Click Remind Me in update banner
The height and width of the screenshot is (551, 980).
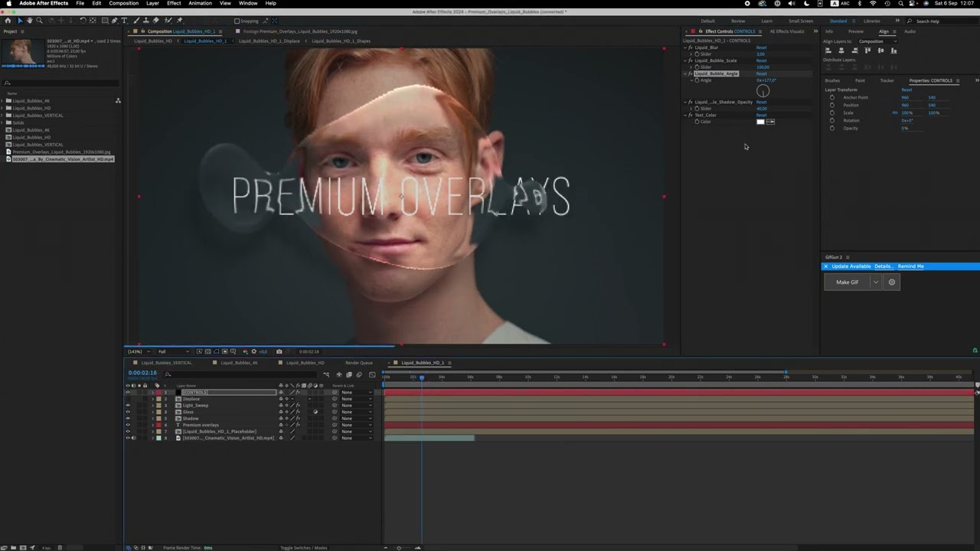coord(910,266)
